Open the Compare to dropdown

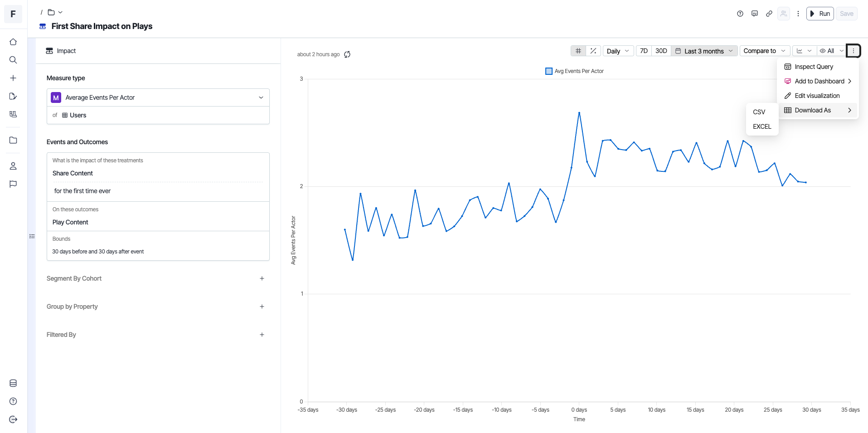click(764, 51)
